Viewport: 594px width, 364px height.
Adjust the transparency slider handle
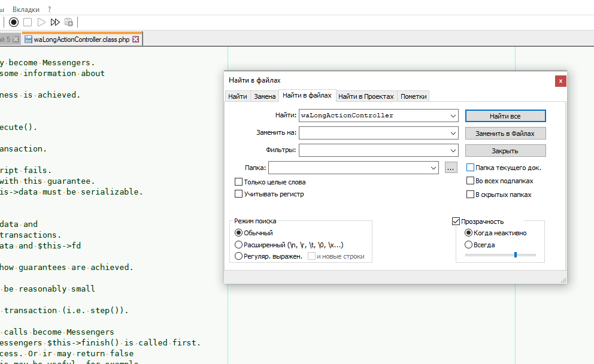pyautogui.click(x=516, y=255)
